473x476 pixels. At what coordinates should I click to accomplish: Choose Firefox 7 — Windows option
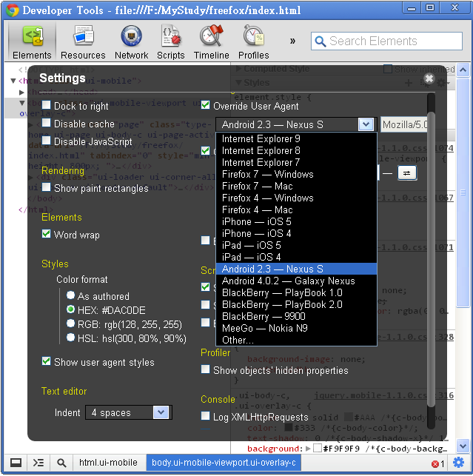click(296, 174)
